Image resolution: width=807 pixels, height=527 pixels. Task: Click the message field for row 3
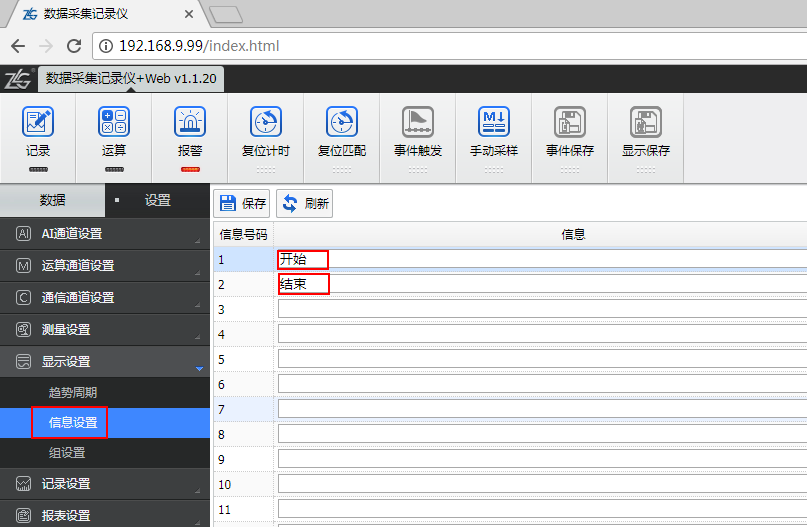coord(540,310)
